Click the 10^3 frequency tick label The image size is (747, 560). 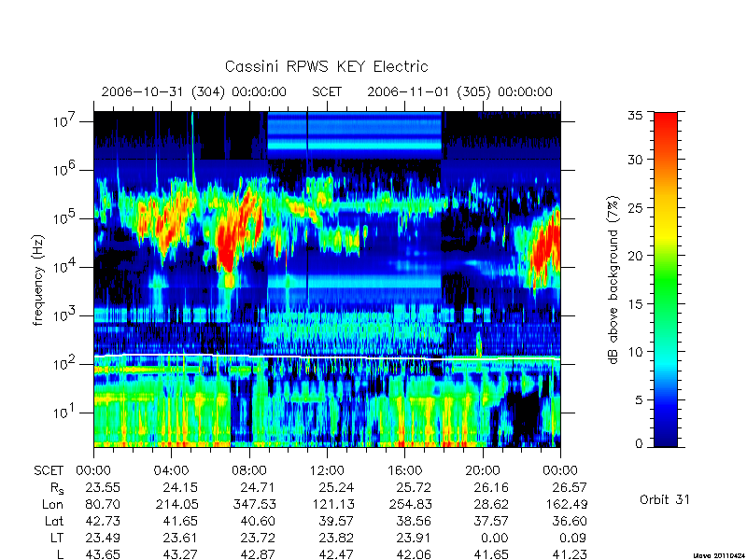coord(65,315)
